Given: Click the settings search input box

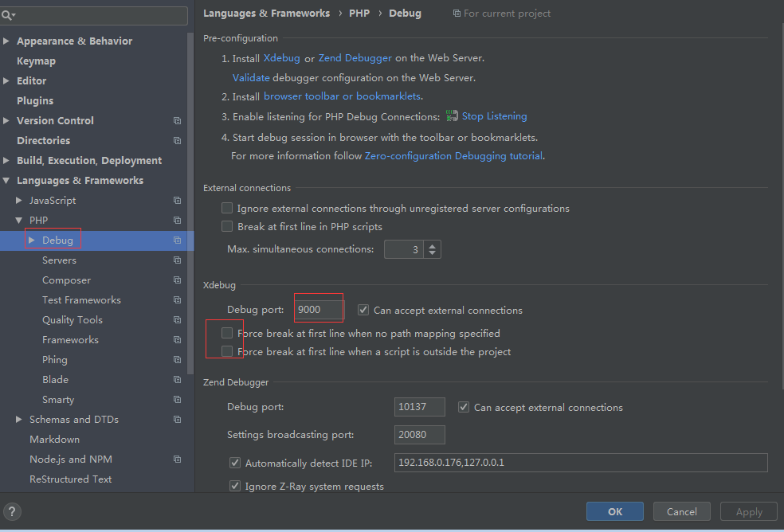Looking at the screenshot, I should [x=95, y=15].
